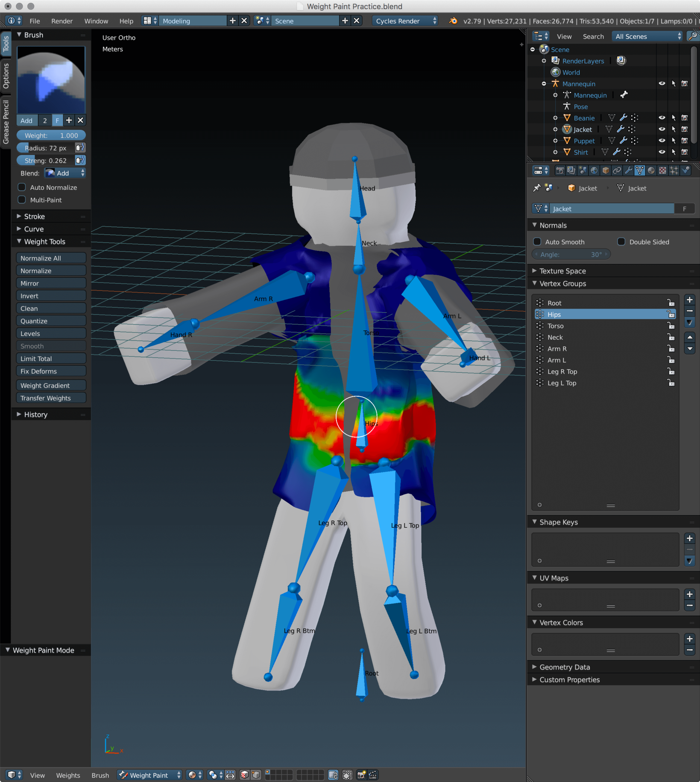Open the Help menu
This screenshot has height=782, width=700.
click(126, 21)
